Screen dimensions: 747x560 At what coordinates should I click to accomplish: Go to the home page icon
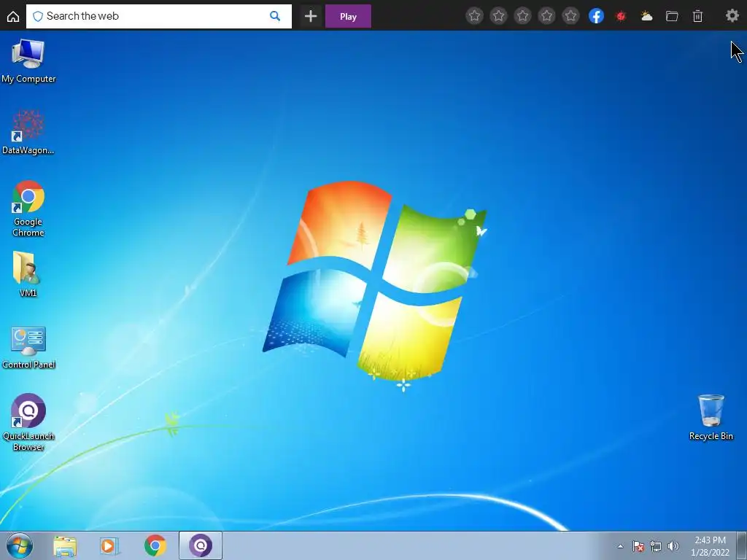pos(13,16)
